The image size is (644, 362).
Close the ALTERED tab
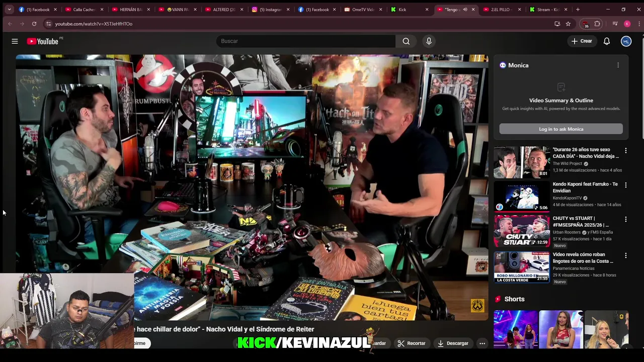pyautogui.click(x=242, y=10)
